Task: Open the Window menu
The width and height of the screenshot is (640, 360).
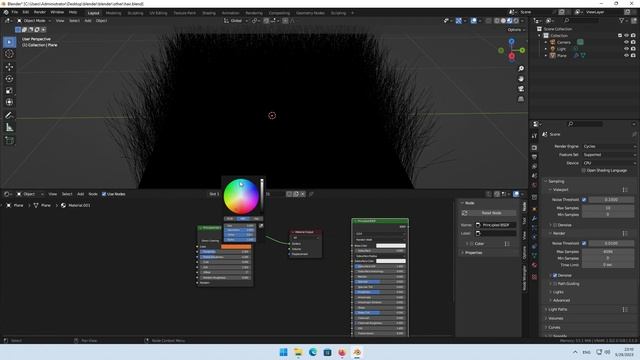Action: [57, 12]
